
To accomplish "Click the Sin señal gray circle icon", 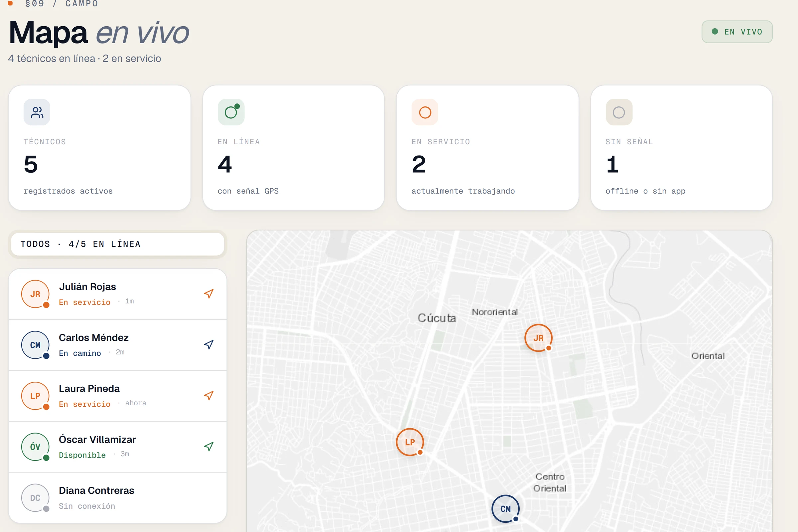I will 619,112.
